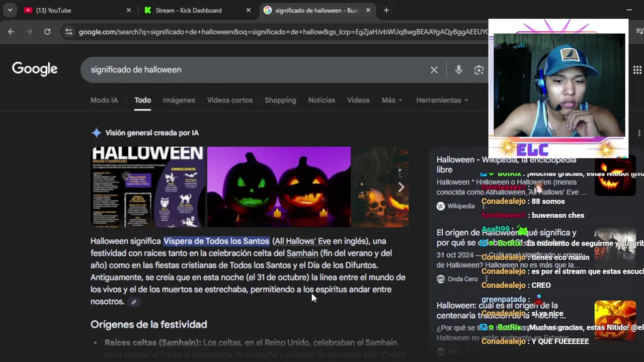The image size is (644, 362).
Task: Expand the Más dropdown menu
Action: 392,100
